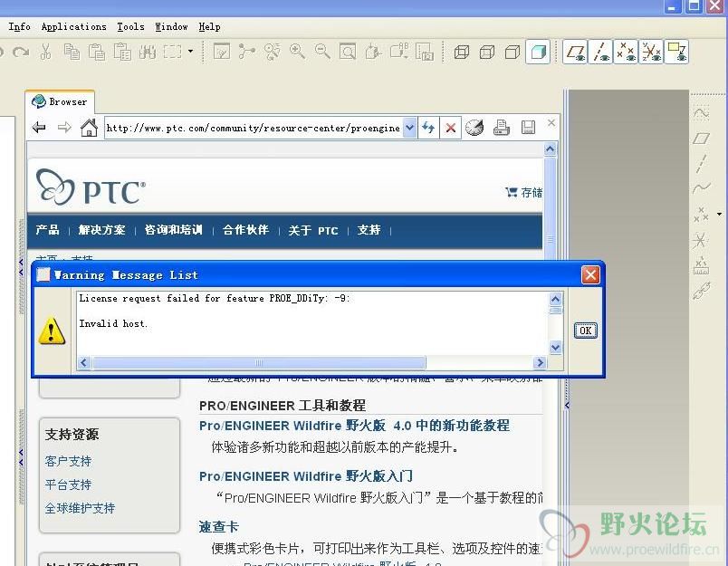Open the Info menu

coord(19,26)
